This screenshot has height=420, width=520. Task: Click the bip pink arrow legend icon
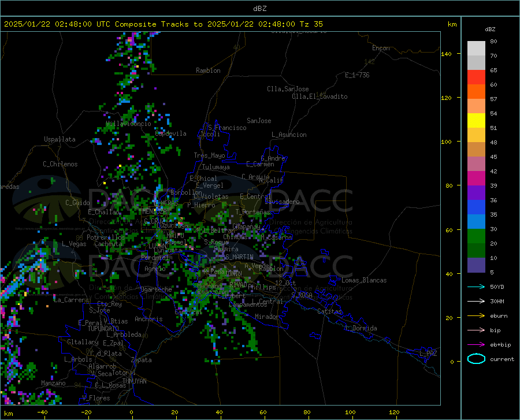tap(476, 330)
